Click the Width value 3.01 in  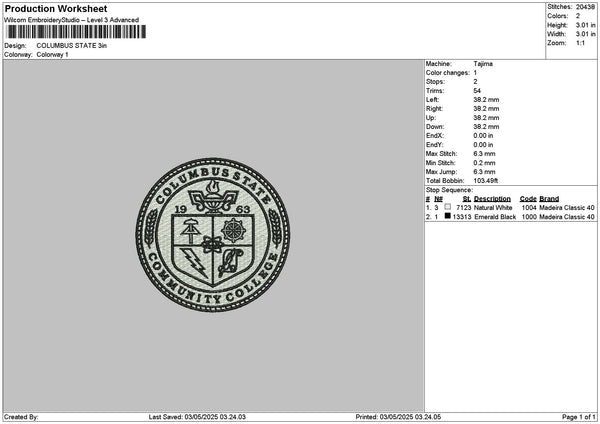tap(585, 34)
